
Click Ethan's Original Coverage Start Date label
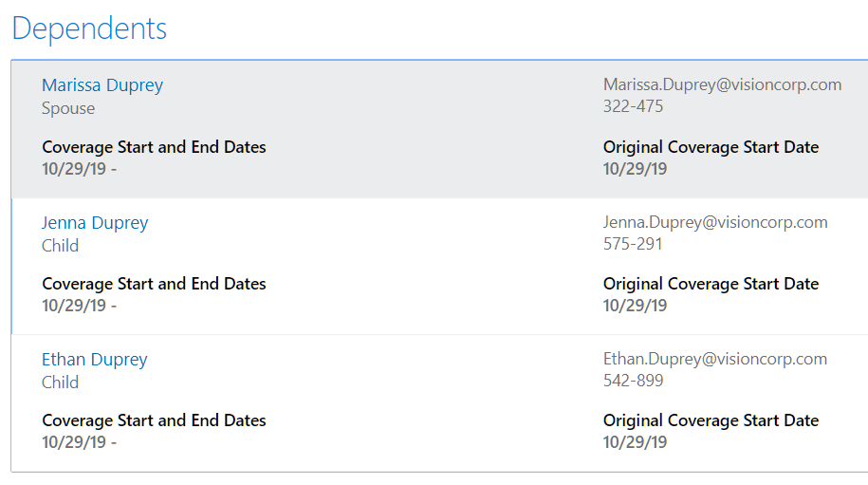coord(711,420)
